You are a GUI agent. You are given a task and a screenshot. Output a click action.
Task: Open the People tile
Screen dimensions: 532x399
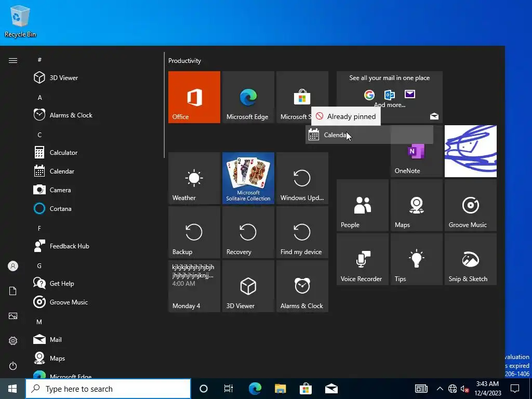362,205
